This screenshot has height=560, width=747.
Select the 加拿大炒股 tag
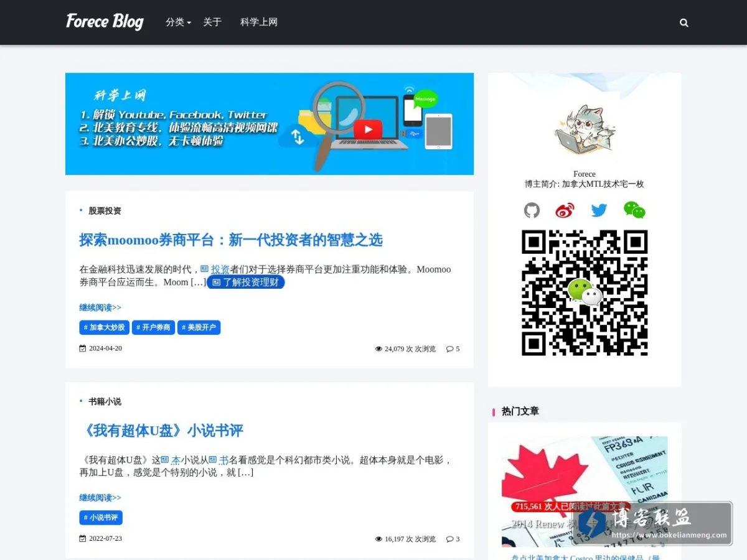[104, 327]
